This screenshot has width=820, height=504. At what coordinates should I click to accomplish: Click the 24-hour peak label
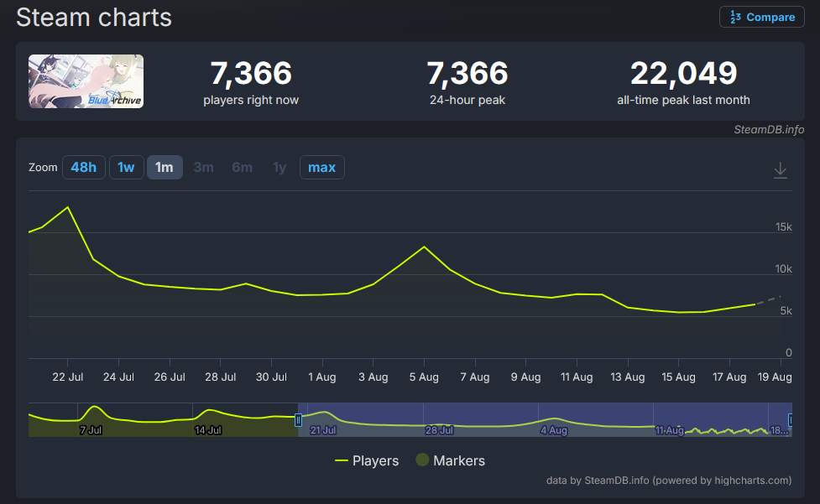(467, 100)
